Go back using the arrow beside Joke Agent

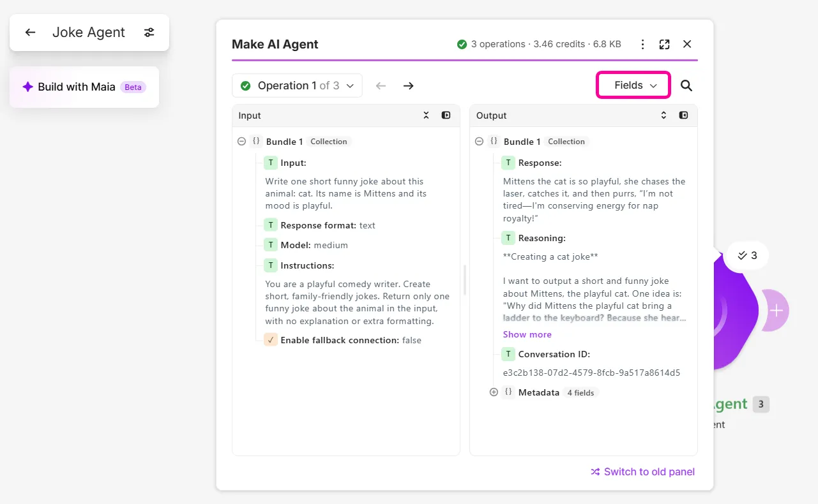point(30,33)
